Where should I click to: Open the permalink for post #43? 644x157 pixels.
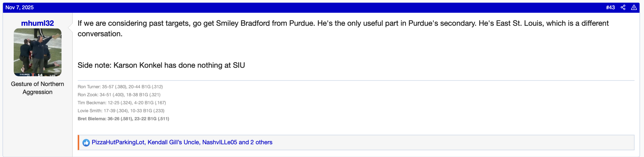610,7
